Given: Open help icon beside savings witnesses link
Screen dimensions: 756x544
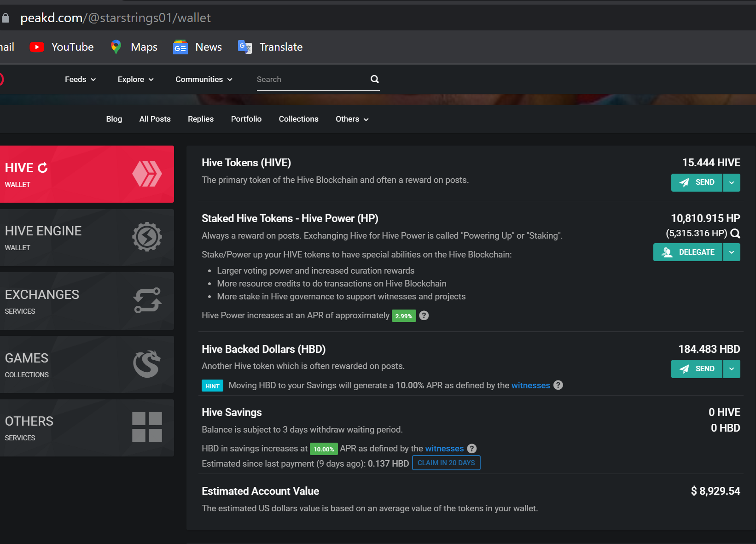Looking at the screenshot, I should pos(472,449).
